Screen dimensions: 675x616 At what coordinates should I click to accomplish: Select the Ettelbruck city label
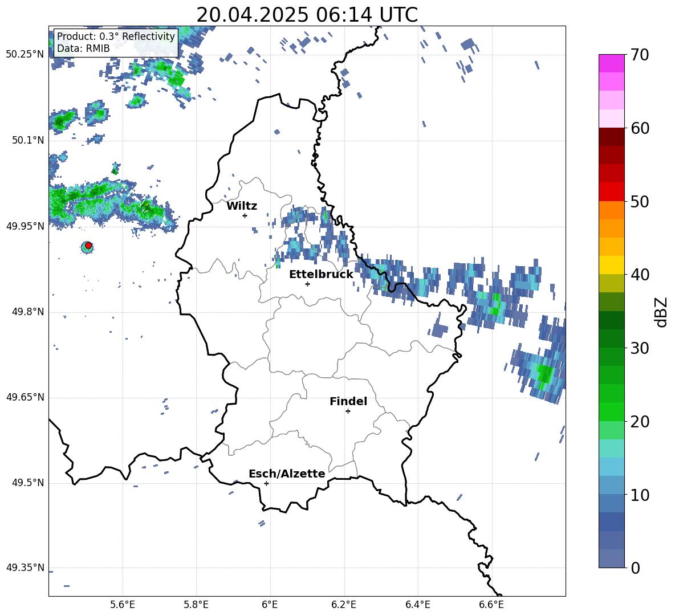[321, 275]
